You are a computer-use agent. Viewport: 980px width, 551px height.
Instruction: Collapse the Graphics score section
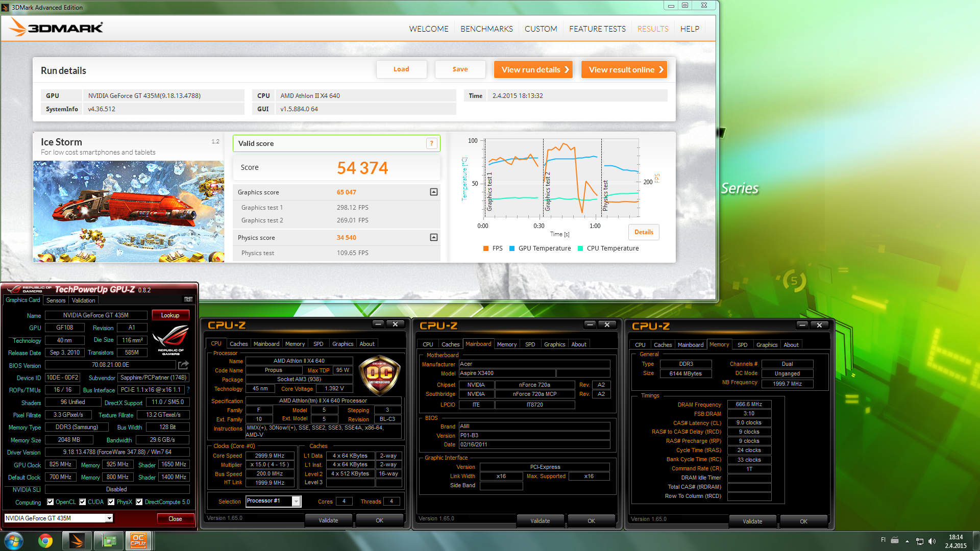click(434, 192)
